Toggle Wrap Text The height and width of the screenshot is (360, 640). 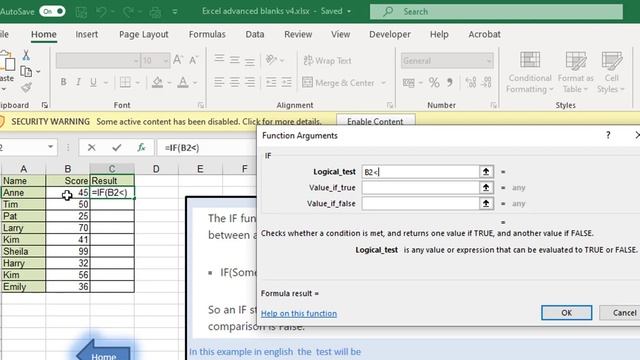coord(327,60)
